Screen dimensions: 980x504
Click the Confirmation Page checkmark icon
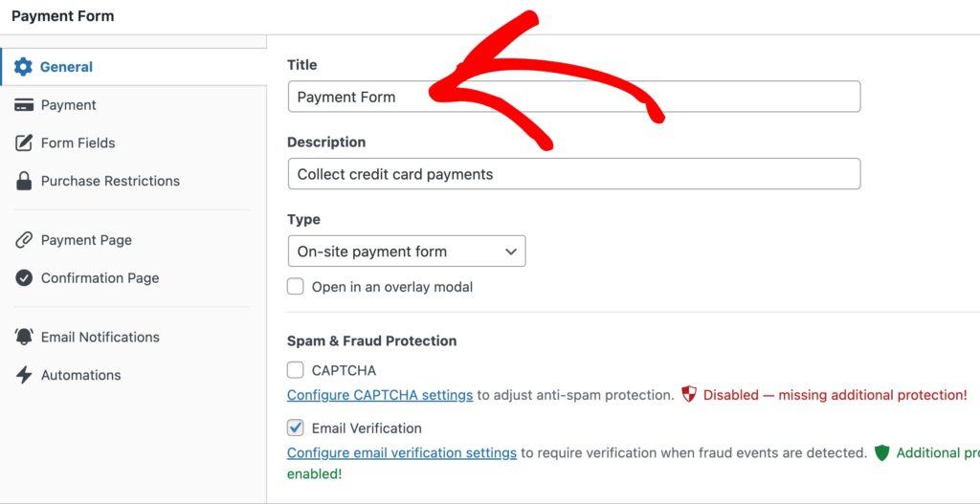point(24,278)
